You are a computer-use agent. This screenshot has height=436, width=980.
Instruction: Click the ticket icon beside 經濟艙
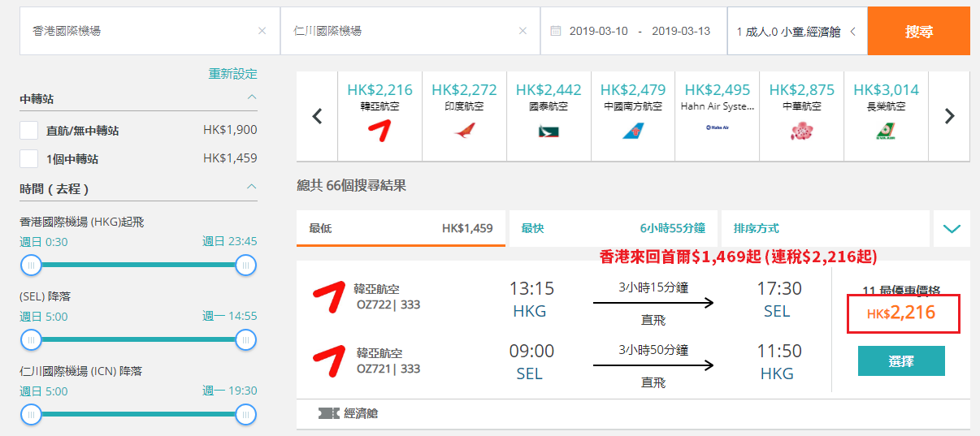[329, 413]
